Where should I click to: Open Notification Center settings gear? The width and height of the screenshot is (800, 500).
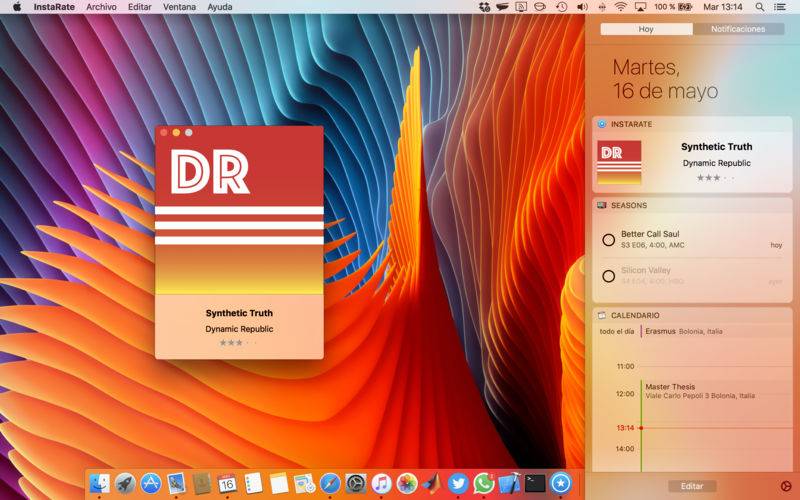point(786,486)
